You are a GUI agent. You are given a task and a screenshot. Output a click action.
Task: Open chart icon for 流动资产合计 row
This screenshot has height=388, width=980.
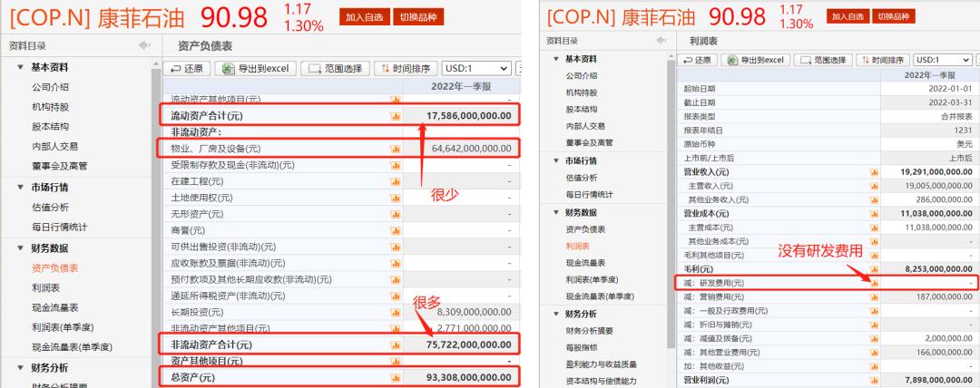[395, 116]
